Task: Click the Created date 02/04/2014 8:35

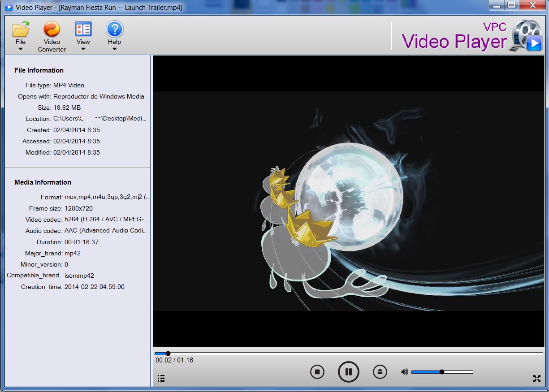Action: click(76, 130)
